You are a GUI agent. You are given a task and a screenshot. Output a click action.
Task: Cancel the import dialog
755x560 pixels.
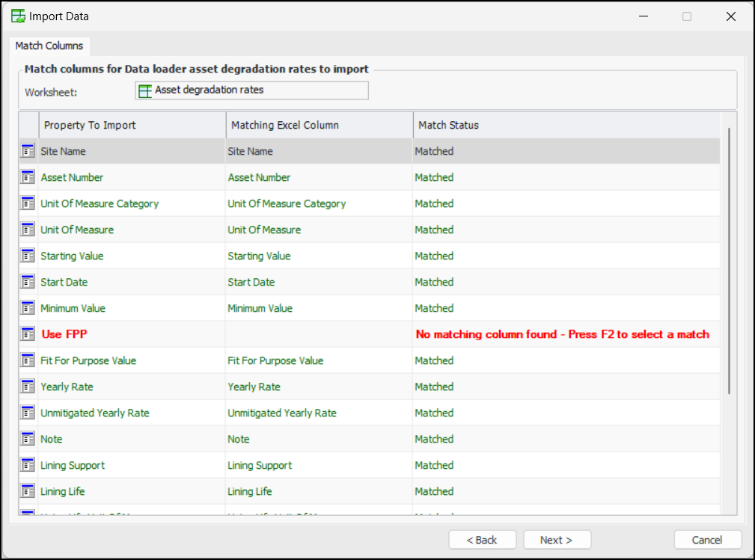pos(707,540)
